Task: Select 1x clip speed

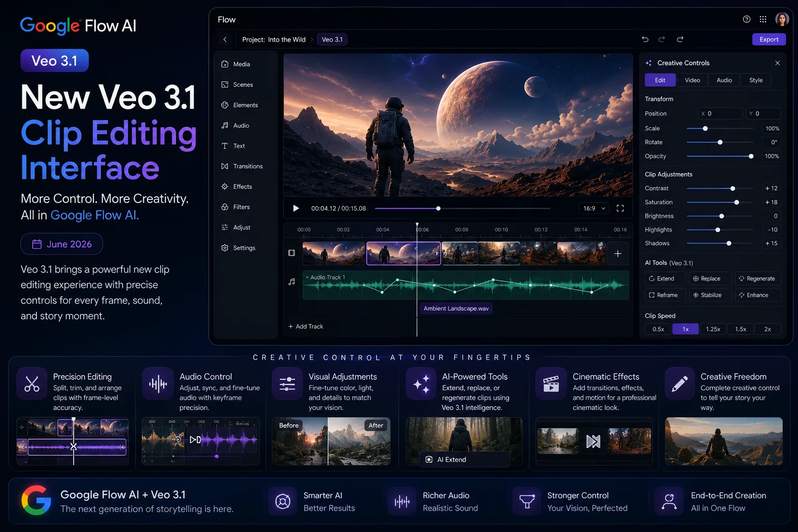Action: pos(686,329)
